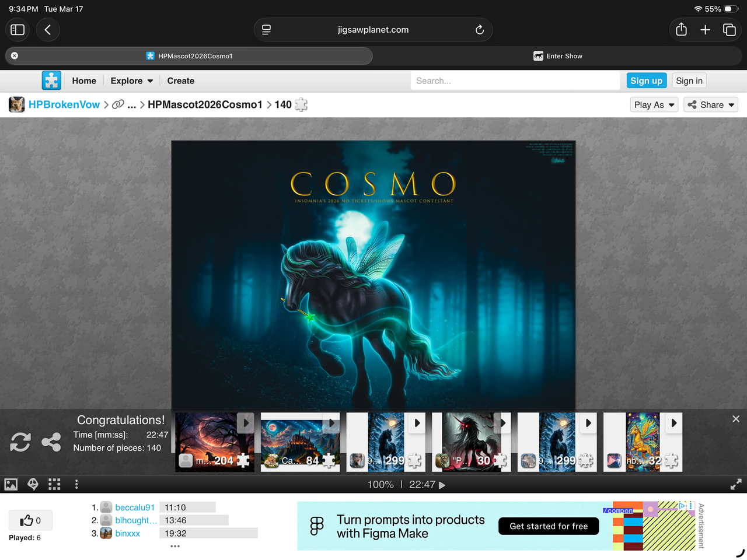Expand leaderboard with the three dots

[x=175, y=546]
